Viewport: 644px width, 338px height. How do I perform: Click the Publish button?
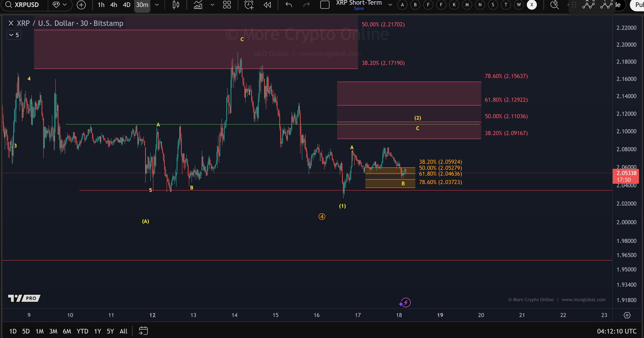[x=637, y=5]
